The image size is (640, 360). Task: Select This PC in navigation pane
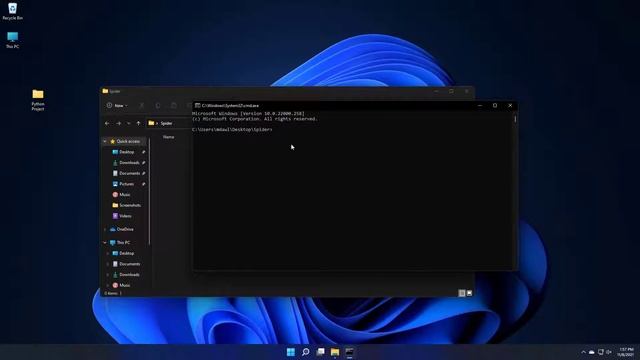point(123,242)
